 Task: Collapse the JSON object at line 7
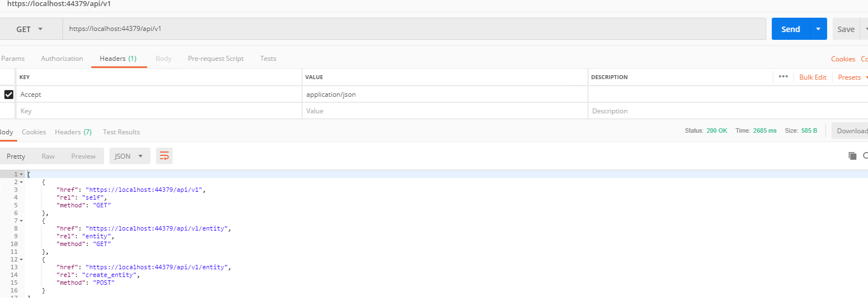click(22, 221)
